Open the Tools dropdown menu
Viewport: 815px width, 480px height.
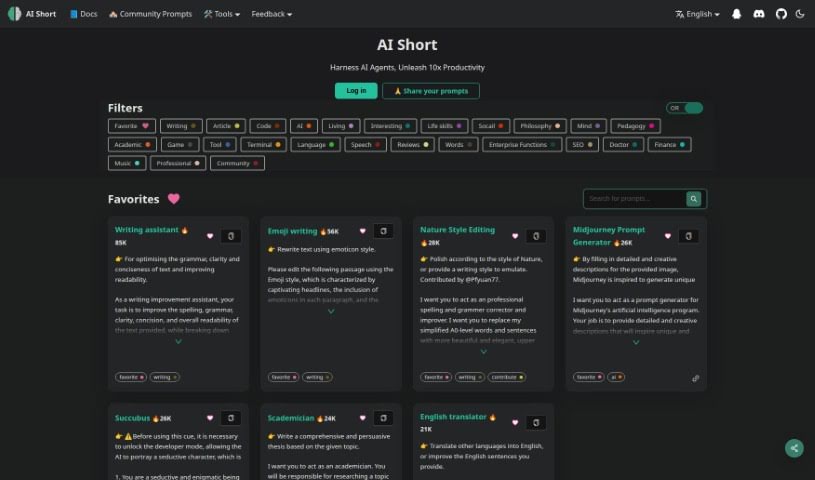point(222,14)
